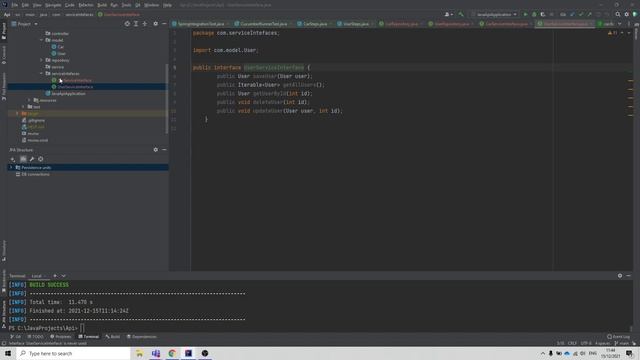Toggle Bookmarks tool window stripe button
This screenshot has width=640, height=360.
click(4, 281)
